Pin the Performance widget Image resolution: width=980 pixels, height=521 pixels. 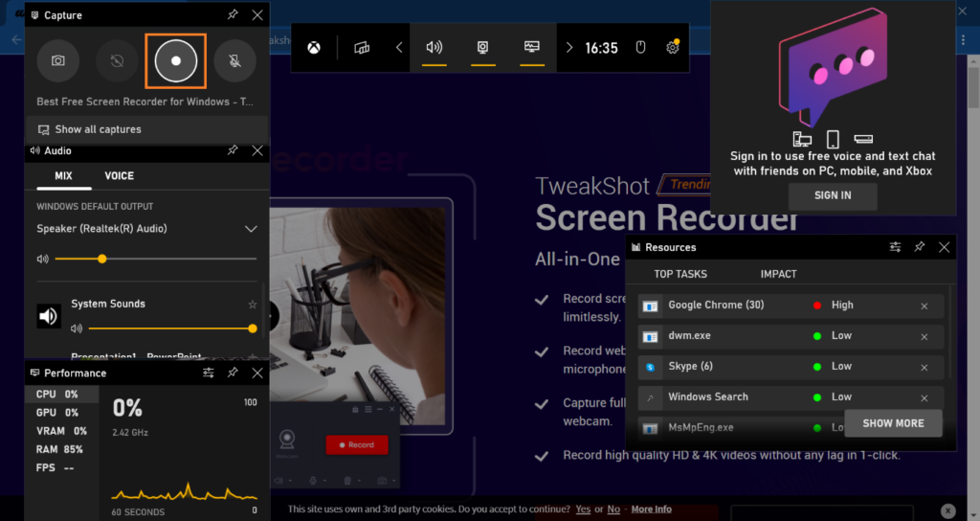pos(233,373)
